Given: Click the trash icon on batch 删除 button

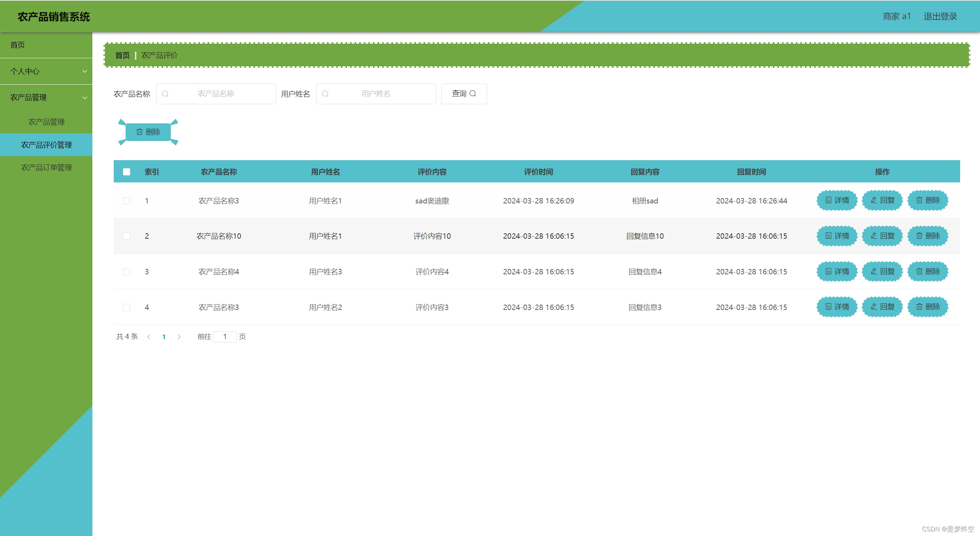Looking at the screenshot, I should click(139, 132).
